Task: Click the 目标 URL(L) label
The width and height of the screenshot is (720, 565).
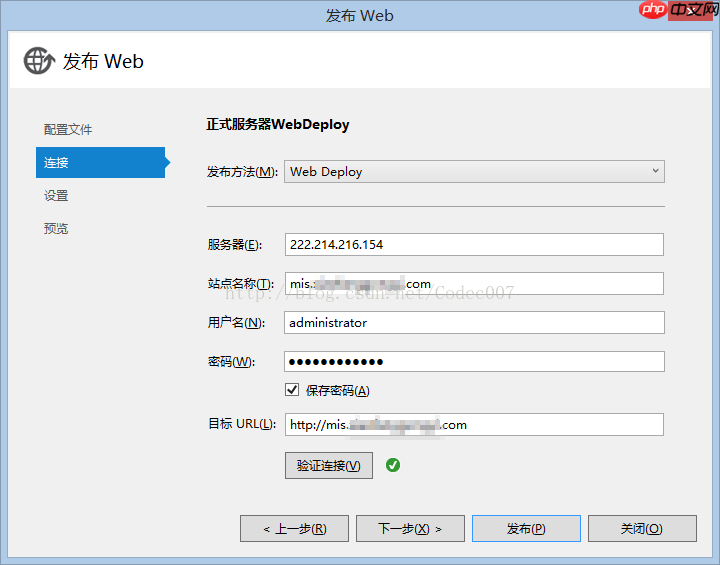Action: click(242, 424)
